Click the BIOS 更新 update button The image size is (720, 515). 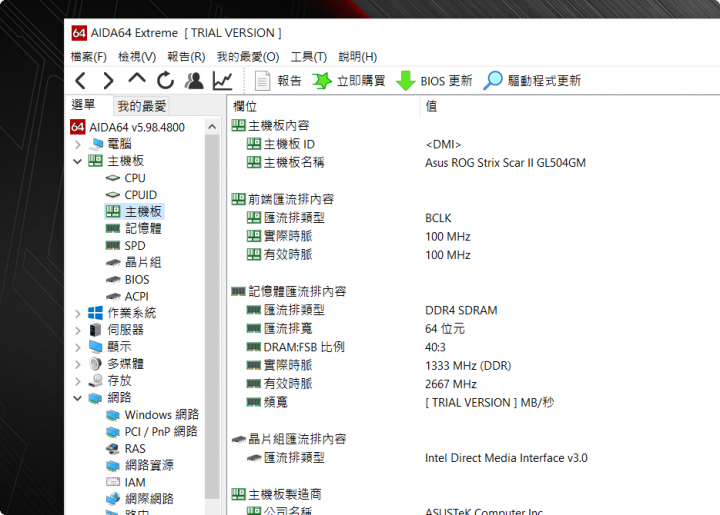pos(434,81)
